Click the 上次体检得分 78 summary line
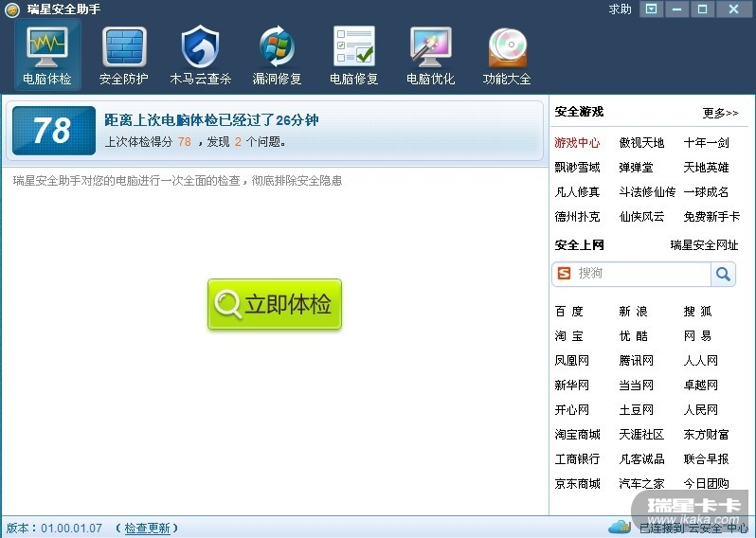 [x=195, y=142]
